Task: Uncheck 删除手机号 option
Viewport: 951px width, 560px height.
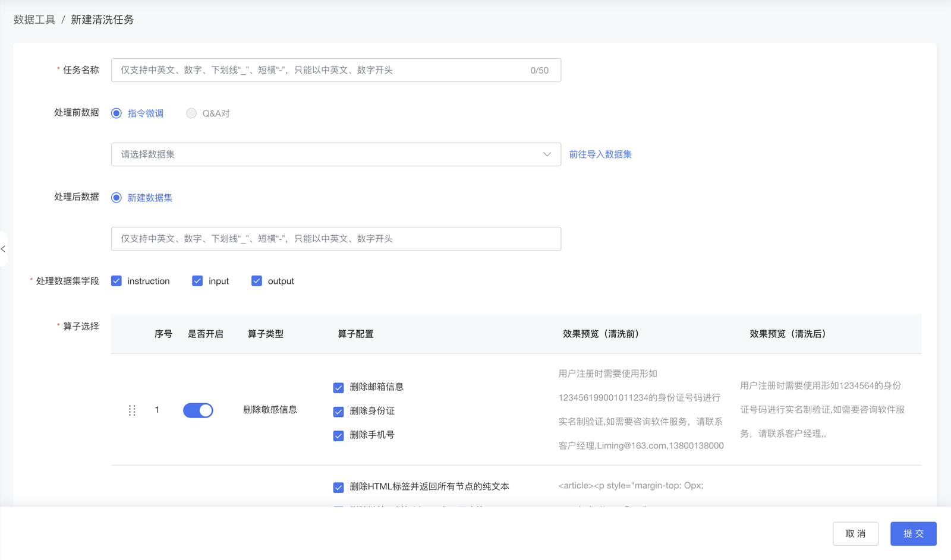Action: [339, 436]
